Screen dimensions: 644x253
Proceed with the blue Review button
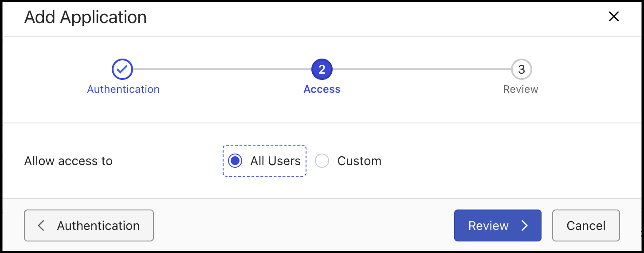click(489, 225)
